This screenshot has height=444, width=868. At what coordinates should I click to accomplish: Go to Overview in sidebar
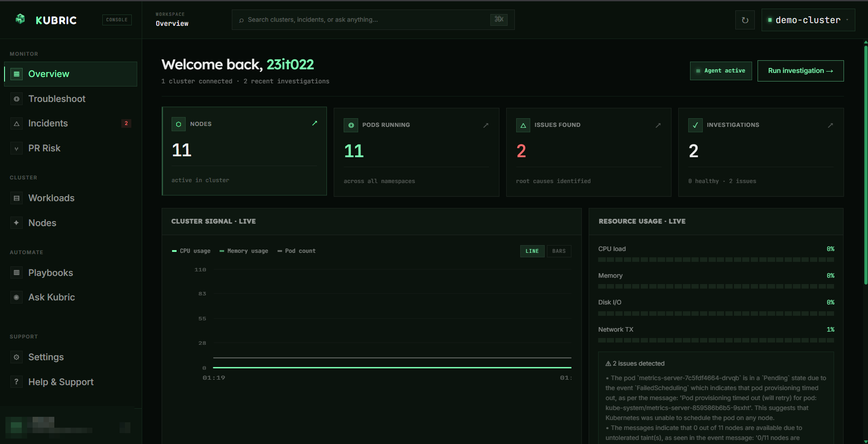[x=71, y=74]
